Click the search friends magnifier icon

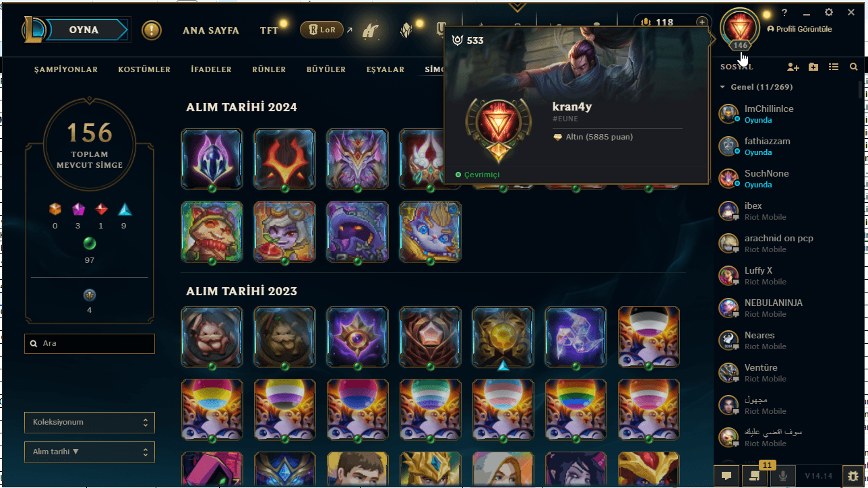tap(854, 67)
